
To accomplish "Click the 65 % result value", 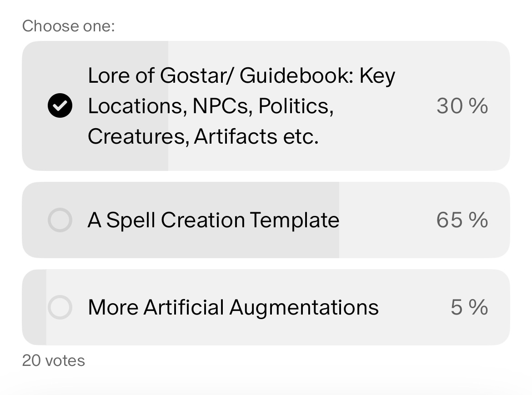I will [x=462, y=220].
